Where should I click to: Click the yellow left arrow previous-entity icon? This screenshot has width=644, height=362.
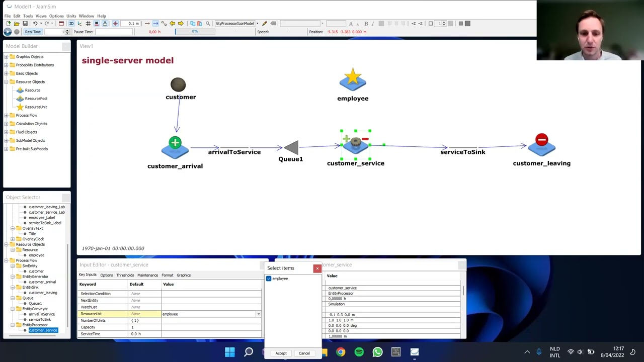(x=172, y=23)
